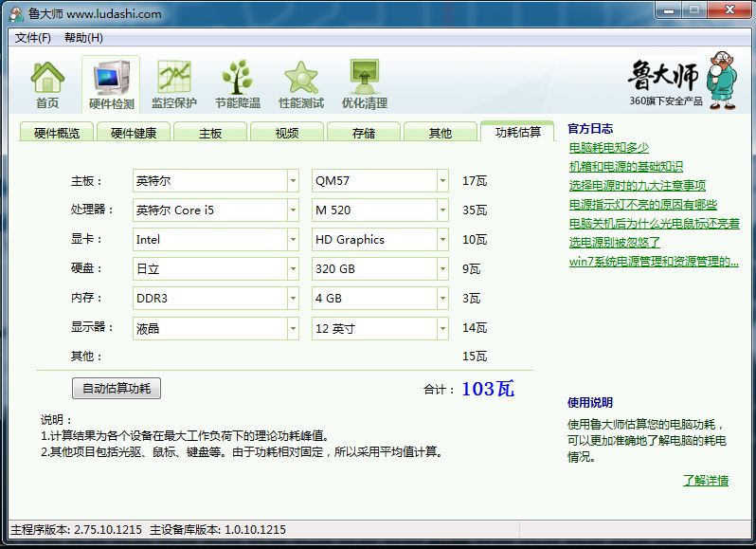
Task: Click the 主设备库版本 status bar text
Action: click(x=218, y=530)
